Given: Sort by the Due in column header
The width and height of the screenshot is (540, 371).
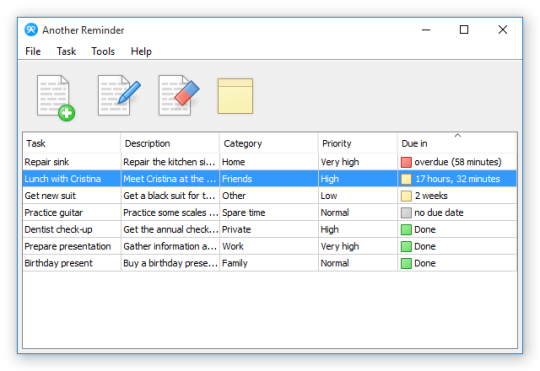Looking at the screenshot, I should click(457, 143).
